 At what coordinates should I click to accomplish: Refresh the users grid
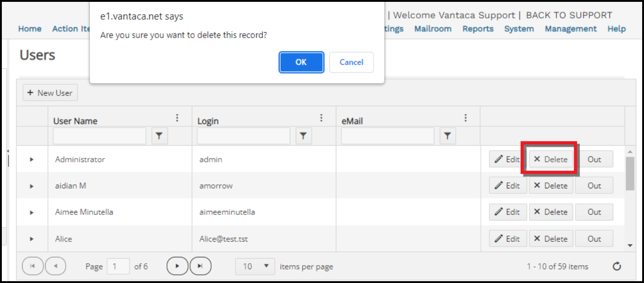(617, 266)
